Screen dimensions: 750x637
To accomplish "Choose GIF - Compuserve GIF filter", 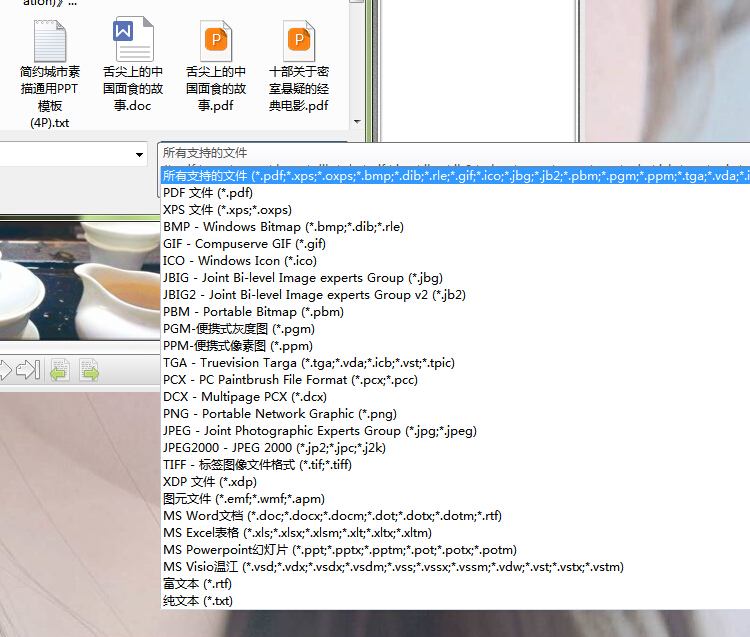I will coord(455,243).
